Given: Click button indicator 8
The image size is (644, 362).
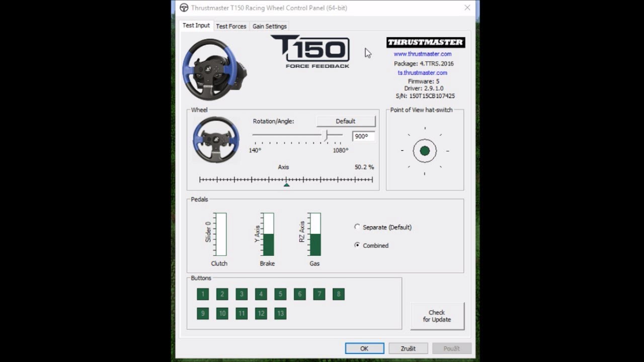Looking at the screenshot, I should 339,294.
